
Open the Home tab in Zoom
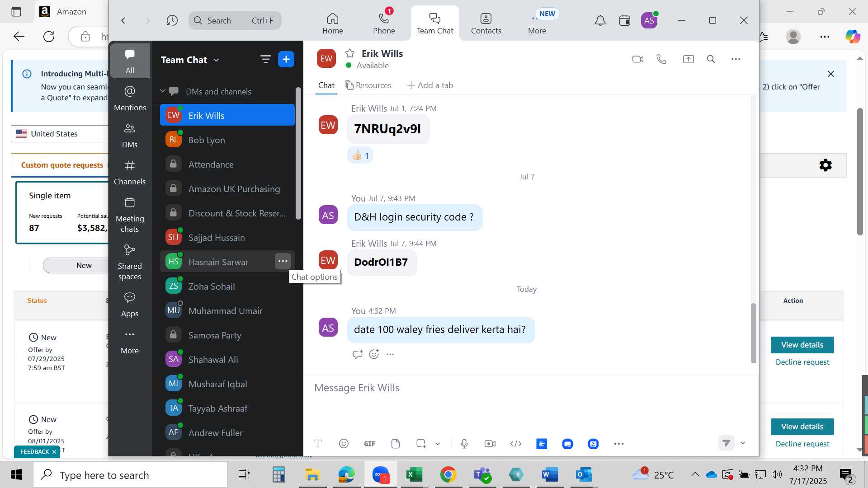click(333, 23)
